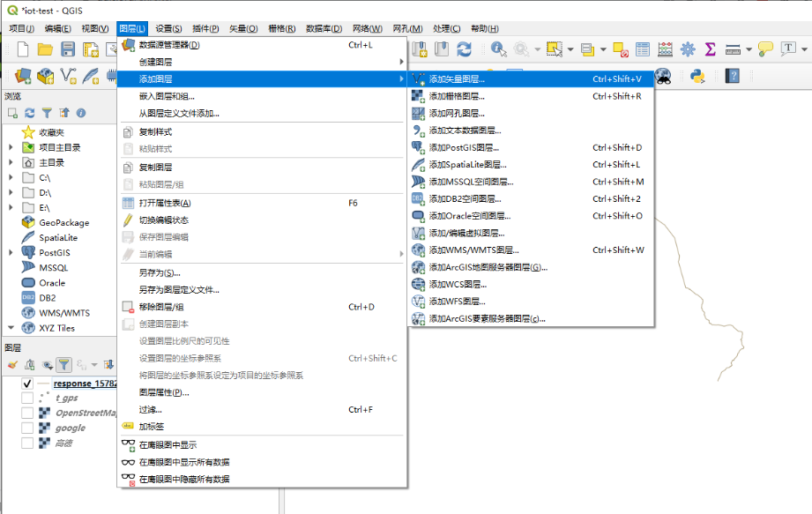812x514 pixels.
Task: Select 移除图层/组 menu entry
Action: click(262, 307)
